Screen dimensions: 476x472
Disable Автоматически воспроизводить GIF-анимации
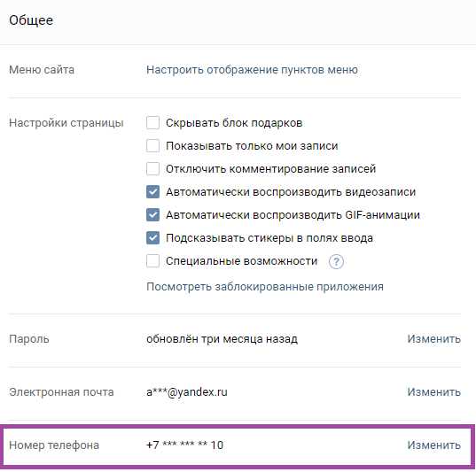click(x=152, y=215)
